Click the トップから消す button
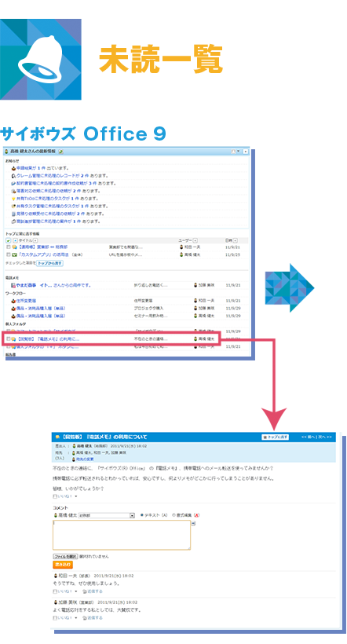Image resolution: width=347 pixels, height=644 pixels. [49, 263]
